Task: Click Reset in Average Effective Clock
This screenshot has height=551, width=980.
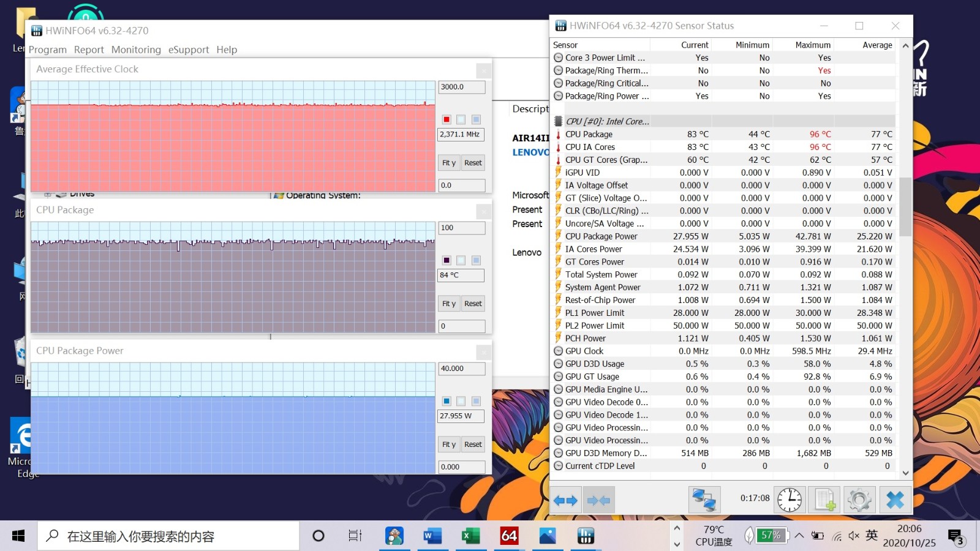Action: [x=473, y=163]
